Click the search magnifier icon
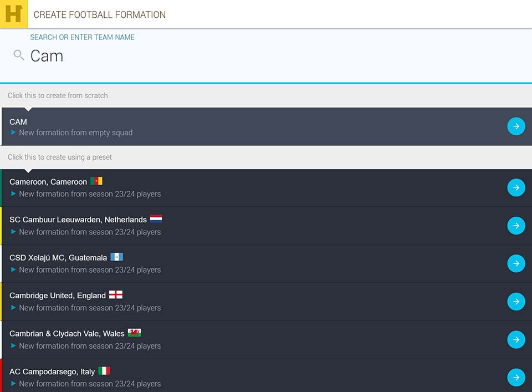This screenshot has height=392, width=532. tap(19, 55)
